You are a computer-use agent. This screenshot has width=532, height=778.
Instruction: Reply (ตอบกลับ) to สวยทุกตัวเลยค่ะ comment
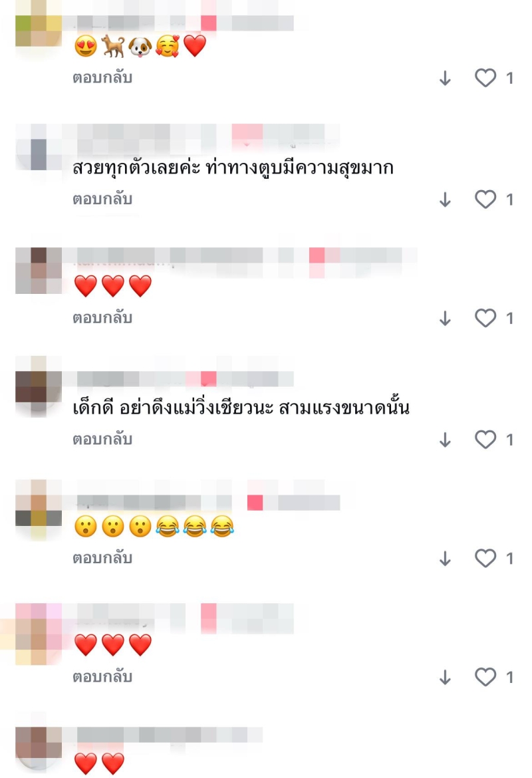tap(102, 199)
